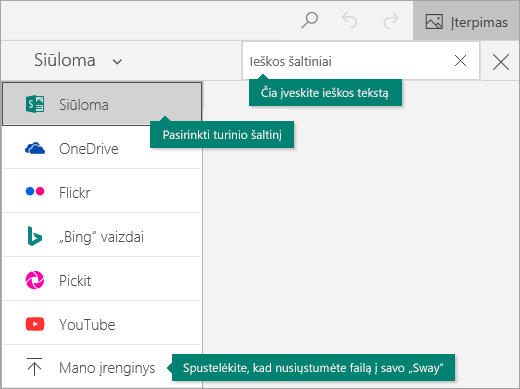Click the tooltip starting with Spustelėkite, kad nusiųstumėte

coord(313,368)
